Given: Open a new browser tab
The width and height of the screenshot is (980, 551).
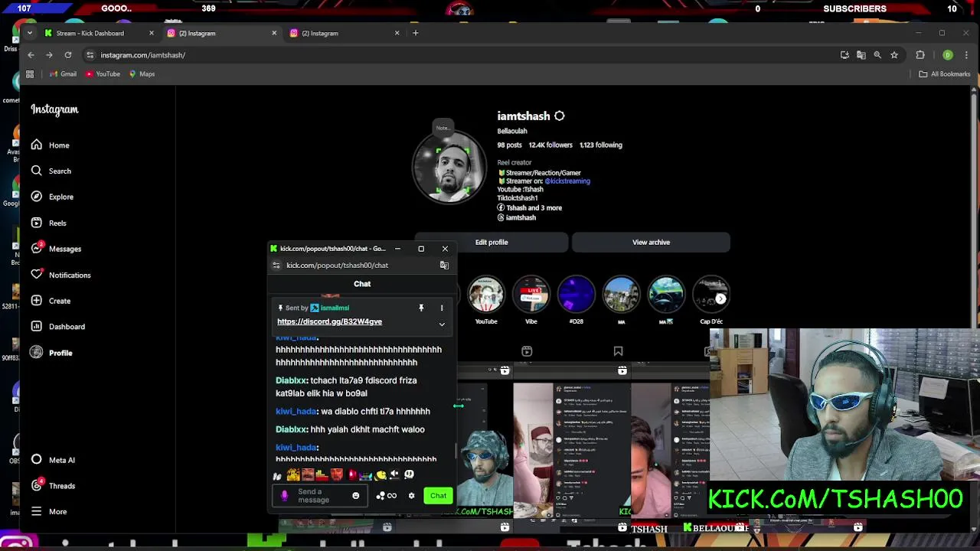Looking at the screenshot, I should click(416, 33).
